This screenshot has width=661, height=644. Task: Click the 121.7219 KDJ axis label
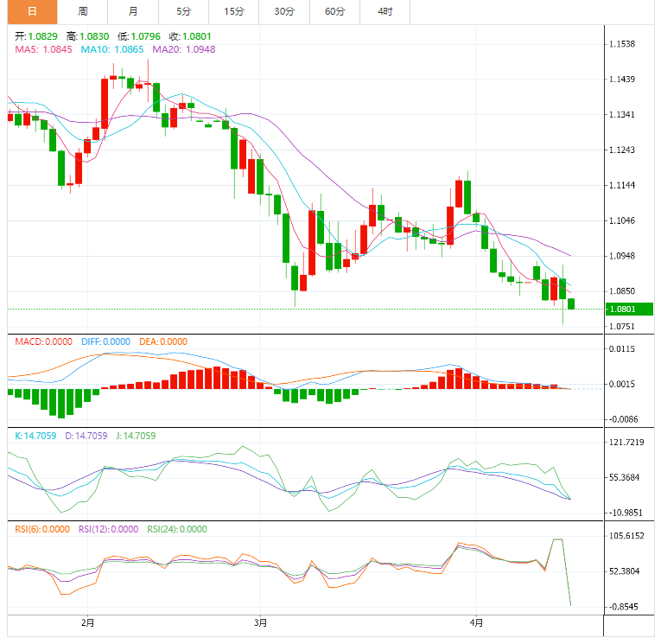[626, 443]
